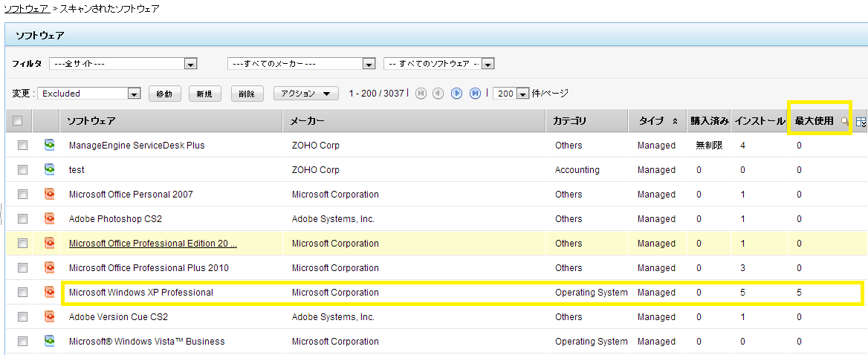Expand the manufacturer filter (すべてのメーカー)
The width and height of the screenshot is (868, 355).
(x=369, y=64)
